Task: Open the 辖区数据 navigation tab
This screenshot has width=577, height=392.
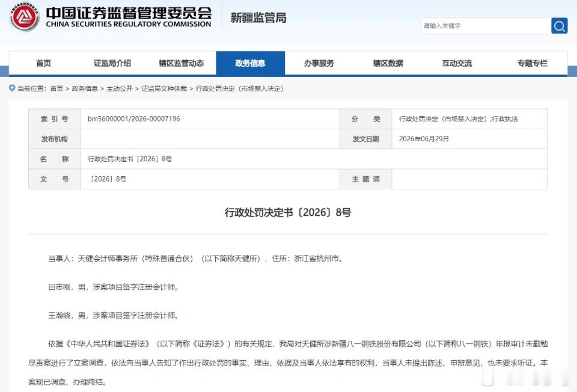Action: [x=388, y=63]
